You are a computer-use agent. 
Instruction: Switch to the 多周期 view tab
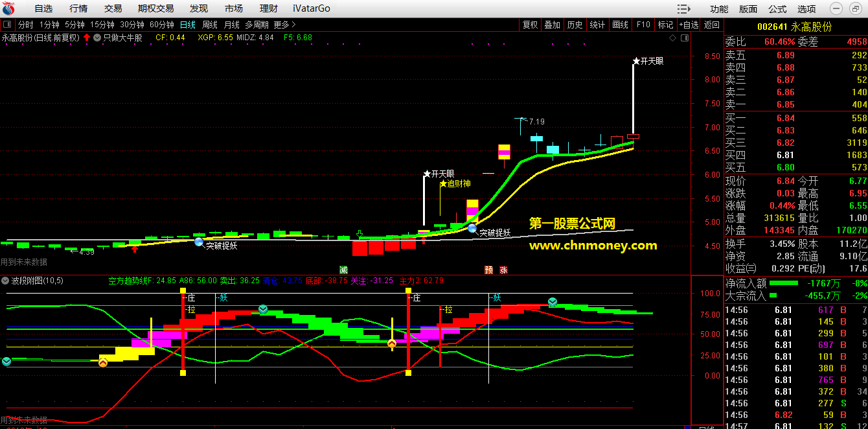(x=257, y=25)
